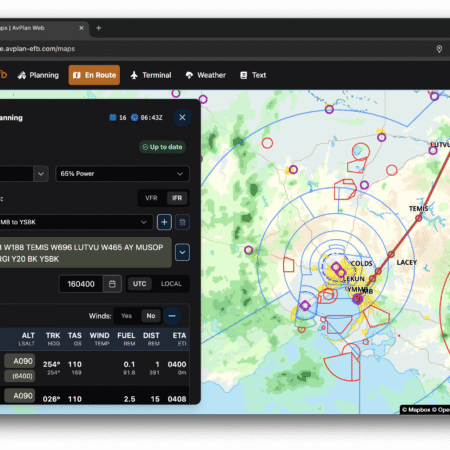Open the Planning tab
The image size is (450, 450).
pos(38,75)
